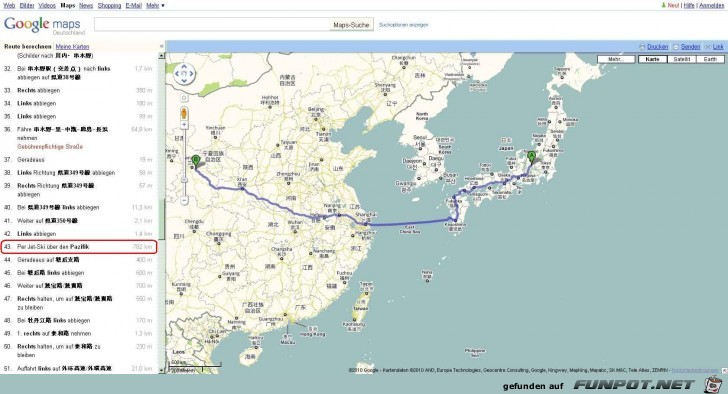
Task: Open the Shopping link in top bar
Action: 110,6
